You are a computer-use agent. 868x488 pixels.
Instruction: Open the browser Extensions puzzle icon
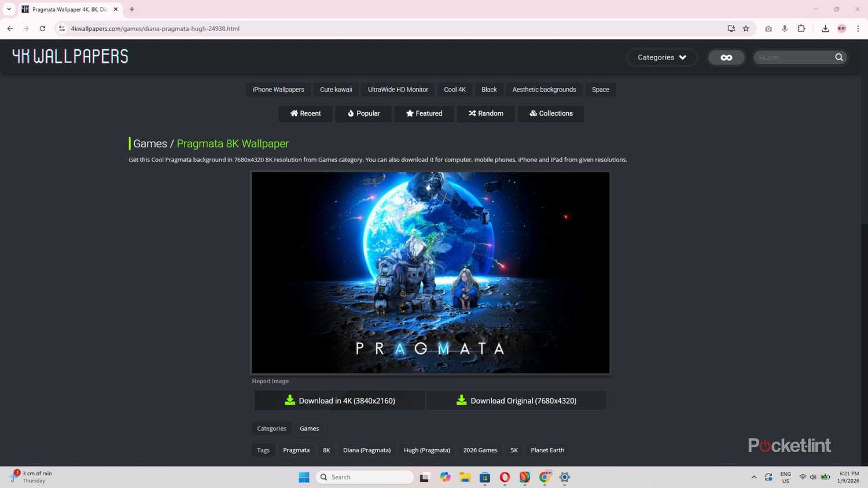click(x=801, y=28)
